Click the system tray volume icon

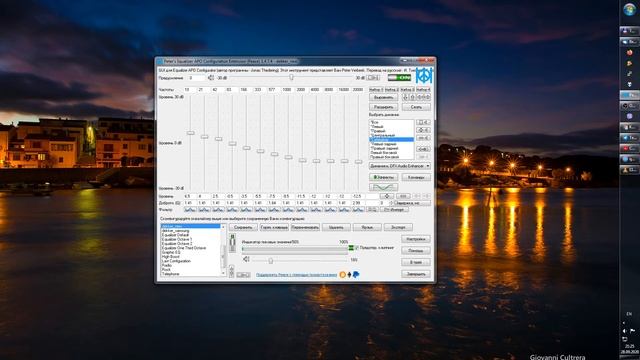624,331
